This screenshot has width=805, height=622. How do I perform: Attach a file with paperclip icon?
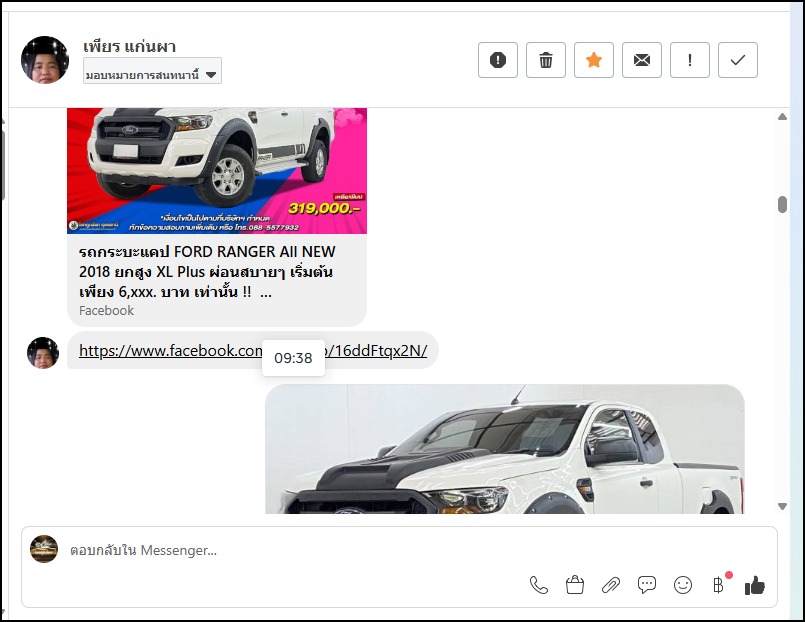(x=611, y=585)
